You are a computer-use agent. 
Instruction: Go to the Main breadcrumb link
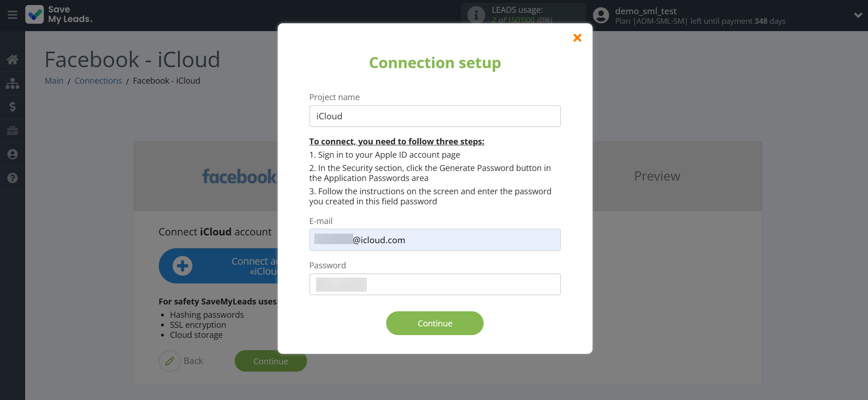54,81
